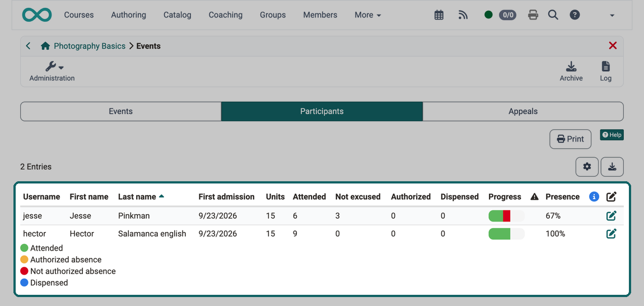The width and height of the screenshot is (644, 306).
Task: Click the warning triangle column header
Action: pos(534,197)
